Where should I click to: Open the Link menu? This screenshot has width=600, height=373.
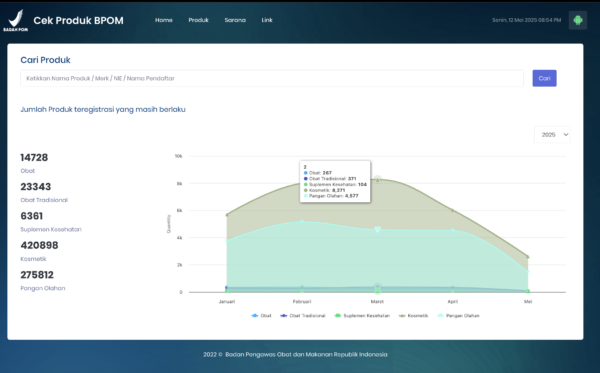coord(267,20)
